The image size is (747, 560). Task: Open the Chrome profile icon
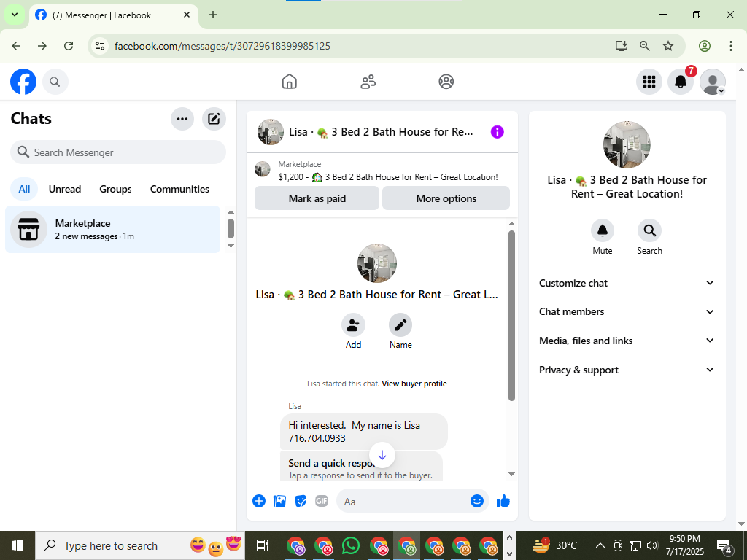coord(705,46)
